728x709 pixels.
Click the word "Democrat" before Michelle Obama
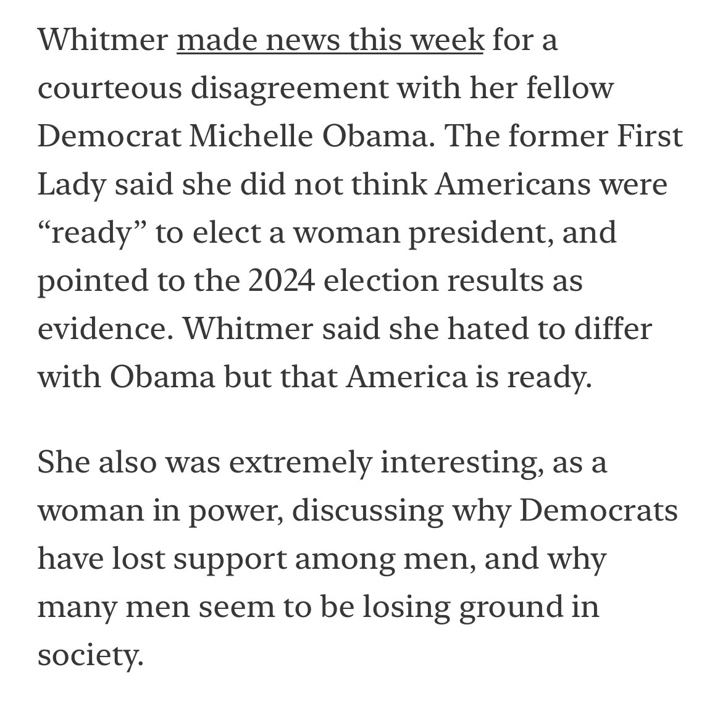[109, 136]
